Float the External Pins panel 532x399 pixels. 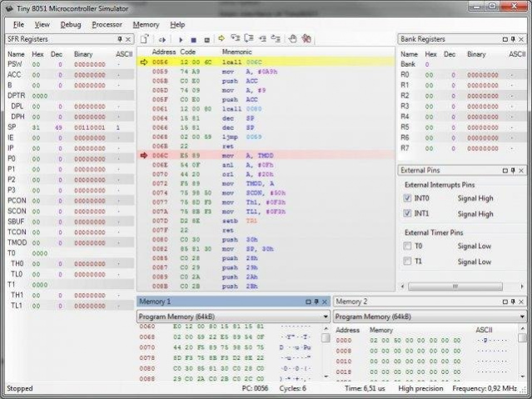click(x=505, y=171)
